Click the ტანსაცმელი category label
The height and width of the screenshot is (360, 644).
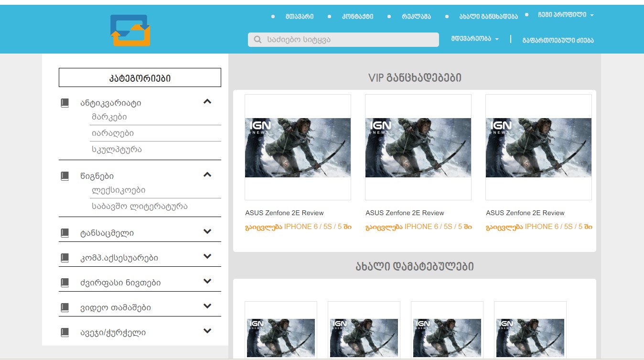pos(107,233)
